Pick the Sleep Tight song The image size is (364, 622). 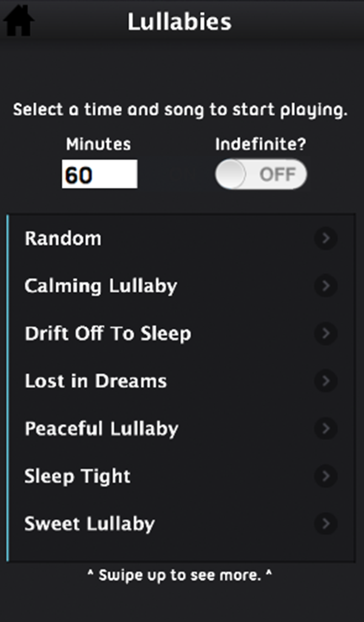point(78,476)
